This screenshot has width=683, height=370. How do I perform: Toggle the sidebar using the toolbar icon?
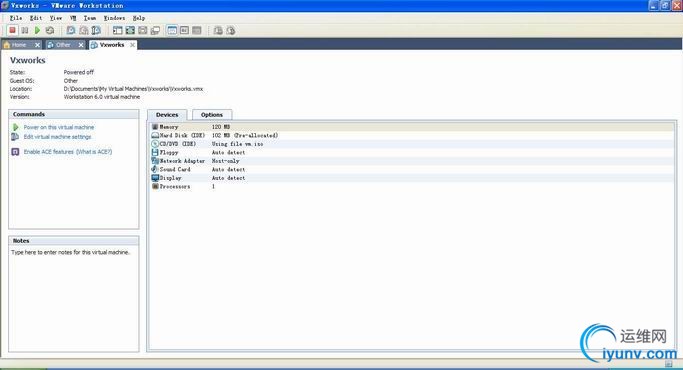(x=118, y=30)
